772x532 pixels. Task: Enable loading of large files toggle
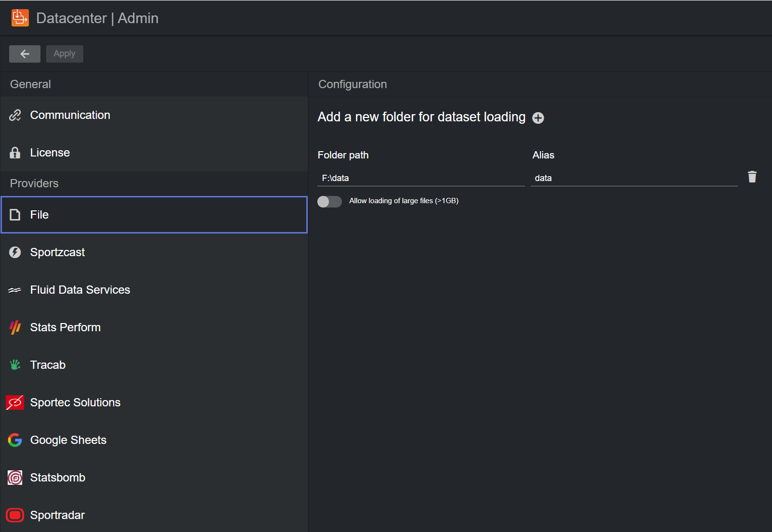coord(329,201)
